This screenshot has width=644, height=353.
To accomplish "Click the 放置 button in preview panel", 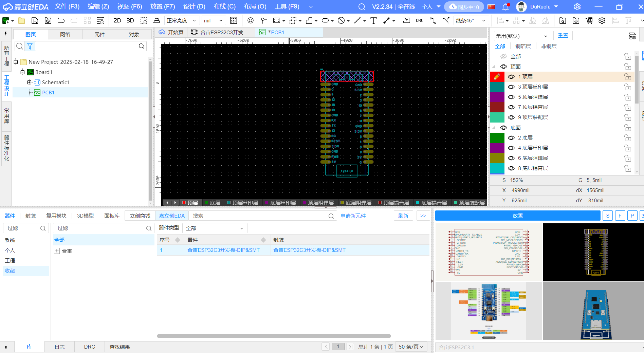I will (517, 216).
